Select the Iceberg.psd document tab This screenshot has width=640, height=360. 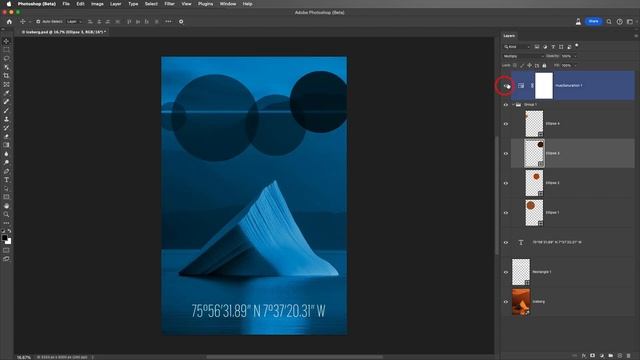(x=63, y=32)
